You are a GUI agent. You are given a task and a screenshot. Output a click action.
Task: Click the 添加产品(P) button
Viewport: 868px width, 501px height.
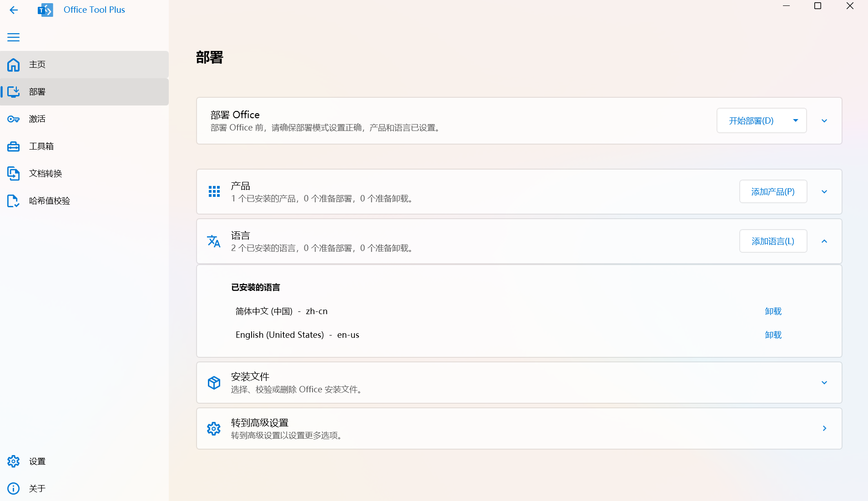[772, 191]
